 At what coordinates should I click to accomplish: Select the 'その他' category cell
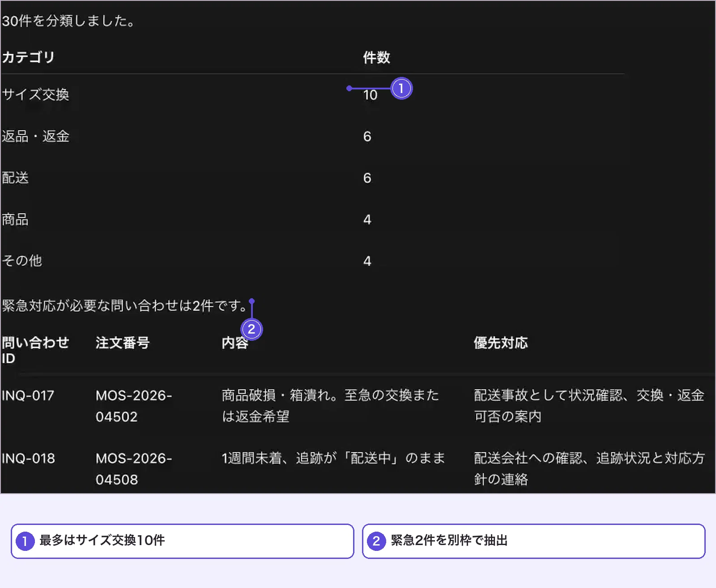22,260
